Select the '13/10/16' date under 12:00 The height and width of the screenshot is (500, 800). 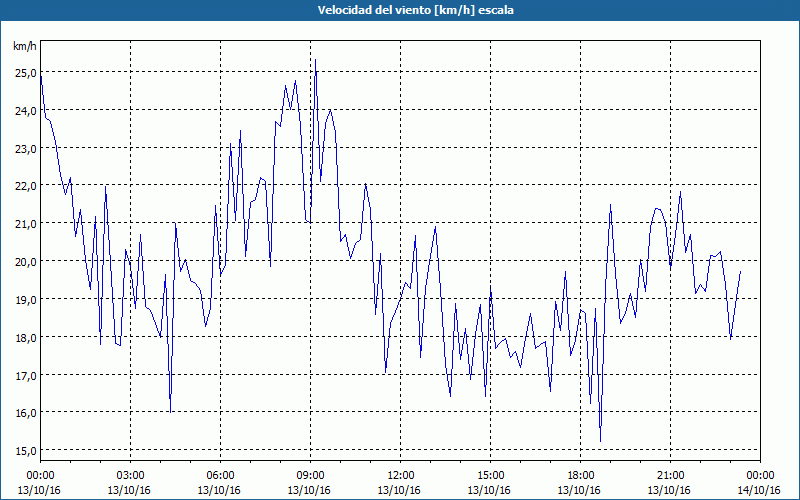point(399,490)
